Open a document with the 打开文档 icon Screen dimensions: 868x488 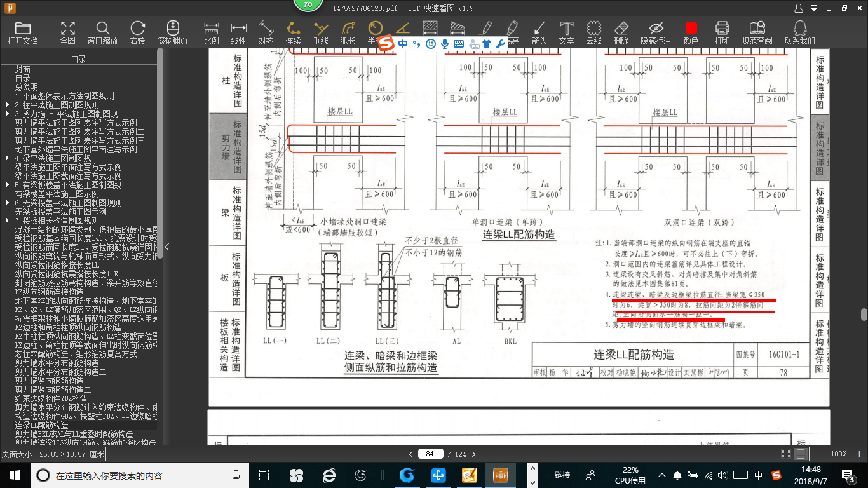coord(23,30)
